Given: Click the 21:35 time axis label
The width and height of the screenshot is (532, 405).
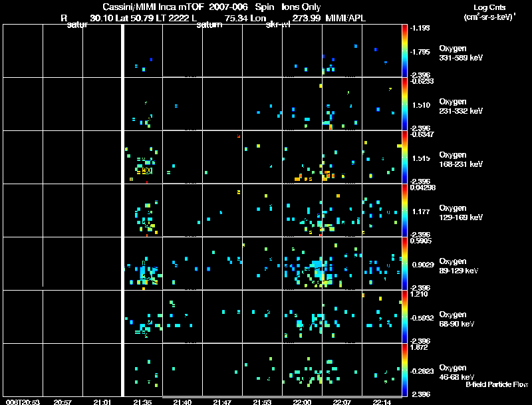Looking at the screenshot, I should pos(142,402).
